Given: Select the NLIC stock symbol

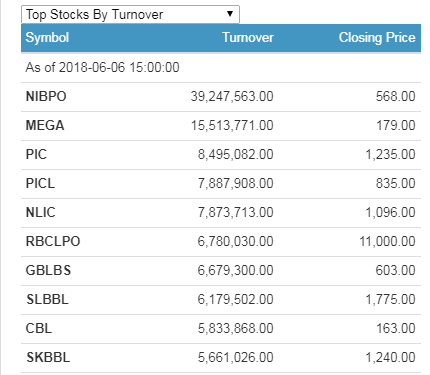Looking at the screenshot, I should pos(40,213).
